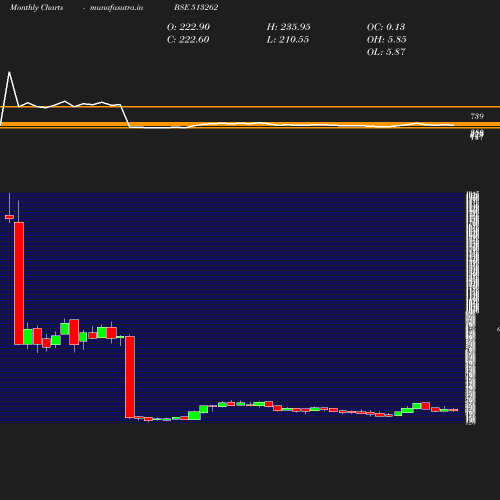Click the first large red candlestick at left
Image resolution: width=500 pixels, height=500 pixels.
pos(19,283)
